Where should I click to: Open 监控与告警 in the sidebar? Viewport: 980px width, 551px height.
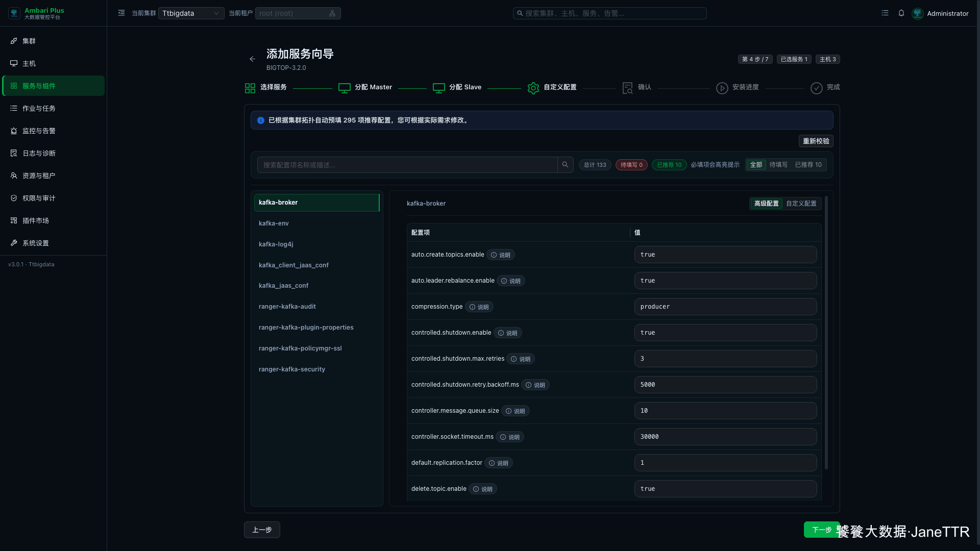click(54, 131)
